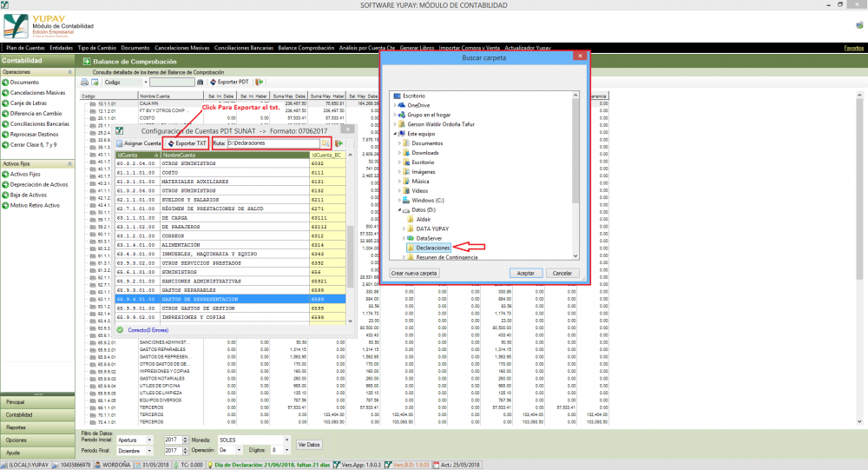
Task: Select the Aldair folder in tree
Action: coord(424,220)
